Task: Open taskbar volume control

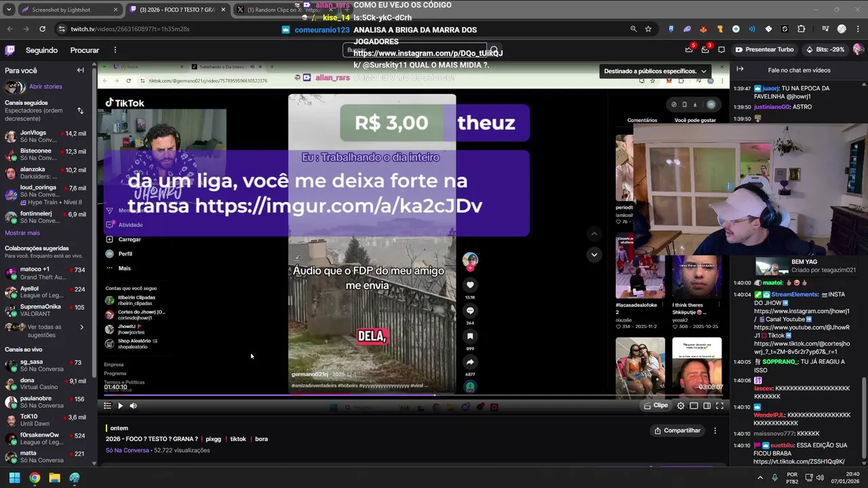Action: (x=821, y=478)
